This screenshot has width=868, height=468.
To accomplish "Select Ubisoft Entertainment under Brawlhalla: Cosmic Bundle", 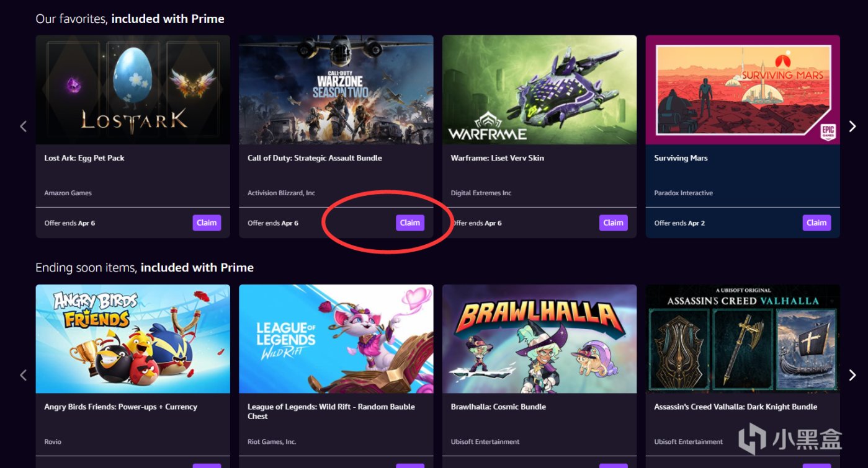I will pos(485,442).
